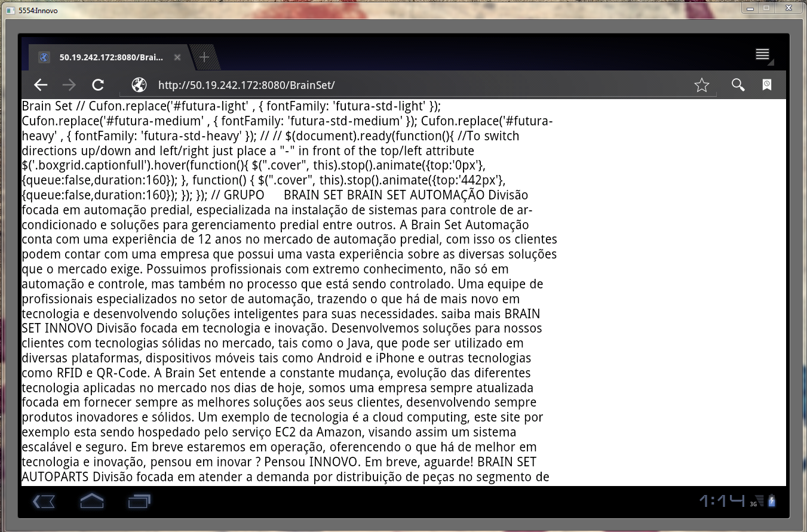Open the search magnifier icon
807x532 pixels.
click(738, 85)
